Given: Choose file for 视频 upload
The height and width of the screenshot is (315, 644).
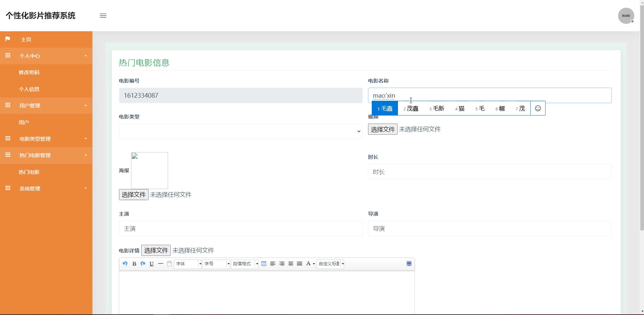Looking at the screenshot, I should click(383, 129).
